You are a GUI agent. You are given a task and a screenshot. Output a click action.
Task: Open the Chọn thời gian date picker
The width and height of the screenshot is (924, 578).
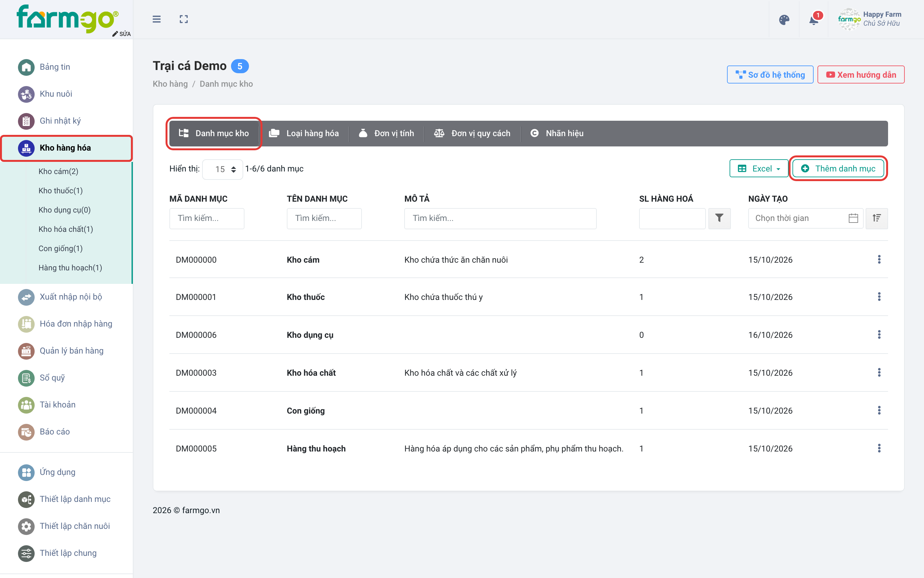pyautogui.click(x=806, y=218)
